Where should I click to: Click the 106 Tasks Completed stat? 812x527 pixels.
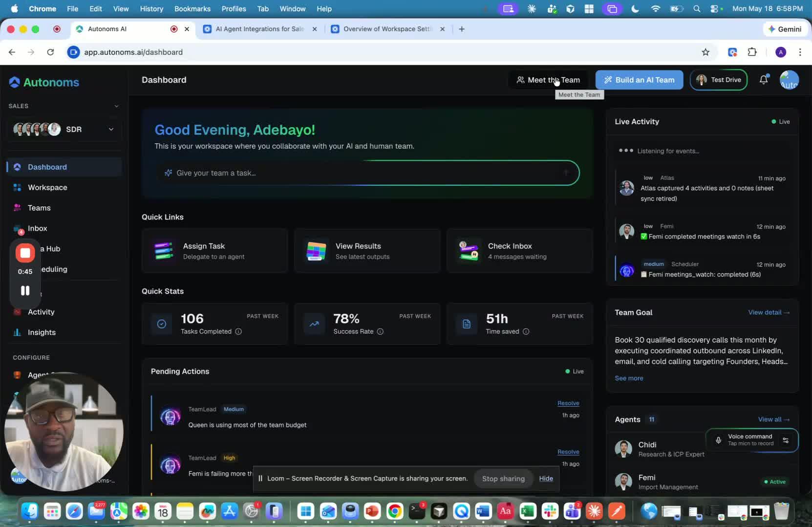[x=215, y=324]
